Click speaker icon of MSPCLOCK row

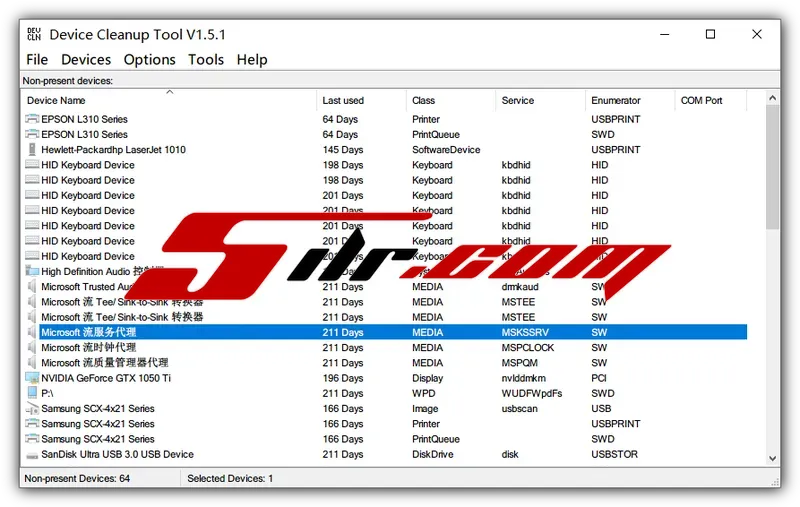pyautogui.click(x=32, y=347)
